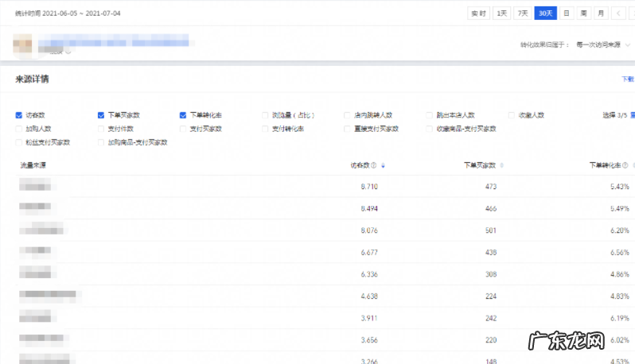Click the 流量来源 column header
635x364 pixels.
click(33, 165)
